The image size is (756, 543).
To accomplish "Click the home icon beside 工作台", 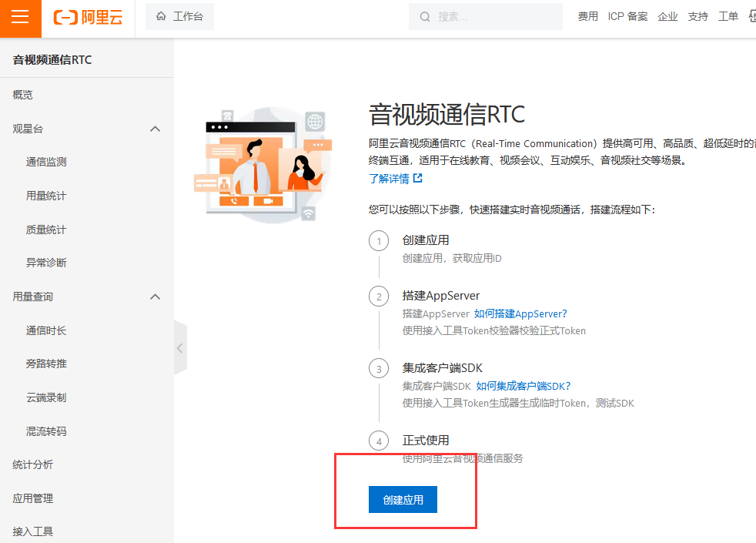I will [161, 16].
